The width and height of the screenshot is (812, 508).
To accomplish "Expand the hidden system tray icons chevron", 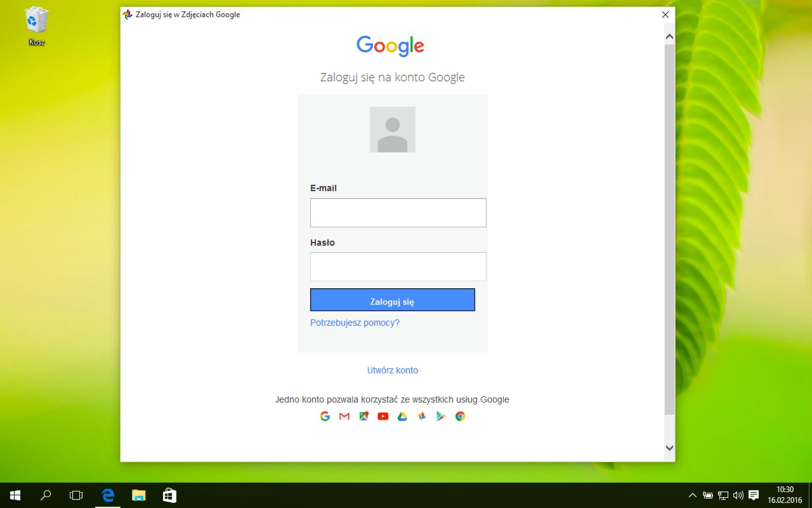I will [693, 495].
